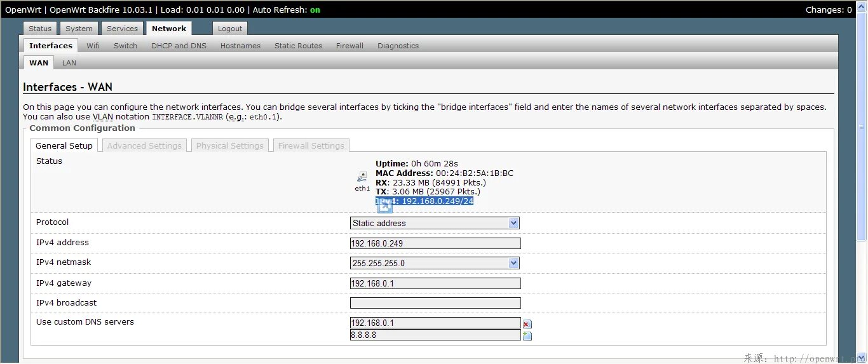Open the IPv4 netmask dropdown
Viewport: 868px width, 364px height.
coord(435,263)
